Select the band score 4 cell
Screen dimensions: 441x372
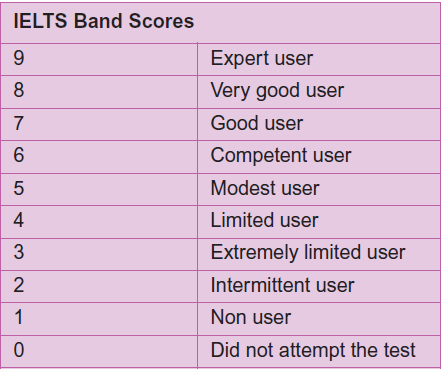point(99,222)
